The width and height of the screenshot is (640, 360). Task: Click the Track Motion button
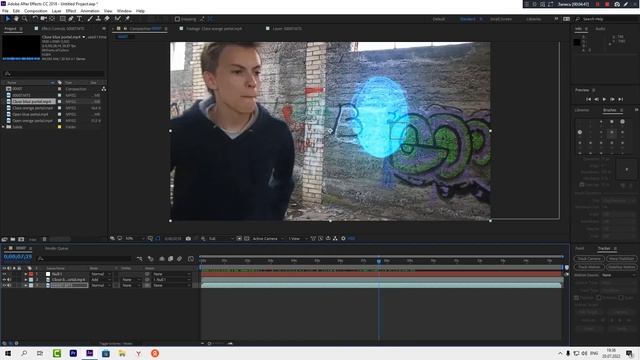pos(589,267)
